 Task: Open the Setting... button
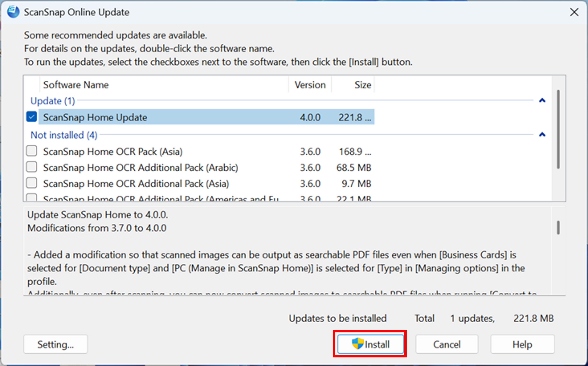55,344
